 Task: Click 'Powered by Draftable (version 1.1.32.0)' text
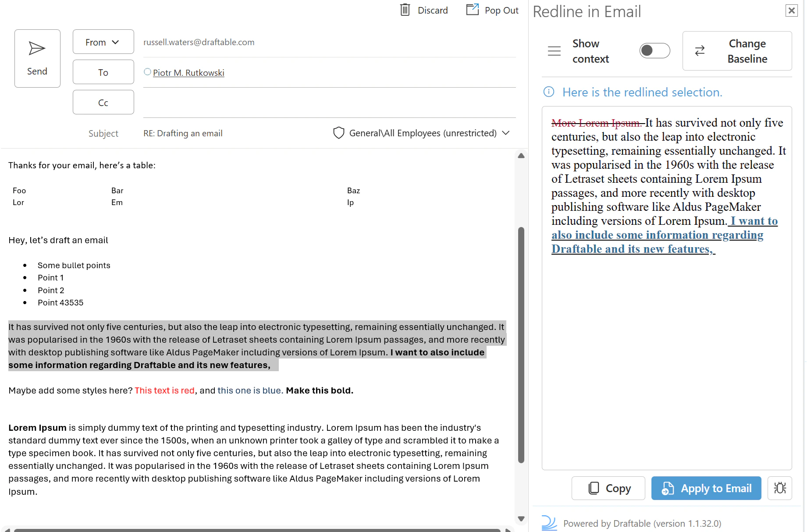point(642,524)
